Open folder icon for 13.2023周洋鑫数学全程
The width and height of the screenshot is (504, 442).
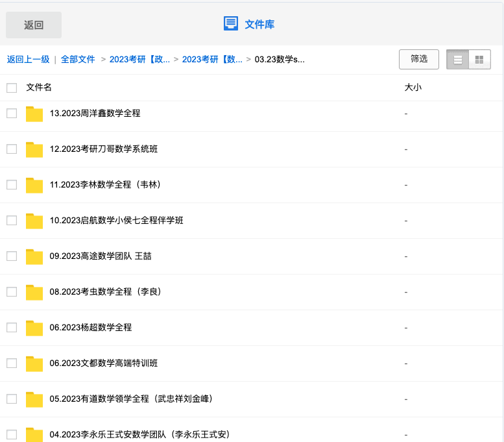tap(34, 114)
